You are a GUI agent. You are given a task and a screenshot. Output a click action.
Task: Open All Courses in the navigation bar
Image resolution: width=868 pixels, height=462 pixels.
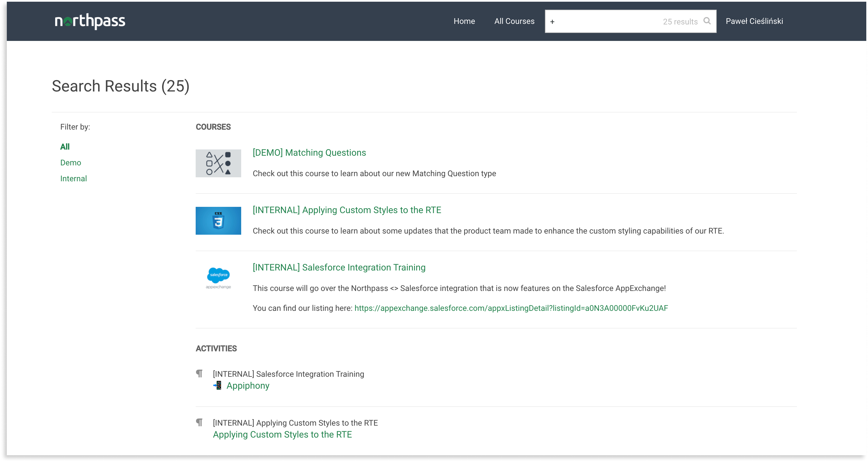(514, 21)
